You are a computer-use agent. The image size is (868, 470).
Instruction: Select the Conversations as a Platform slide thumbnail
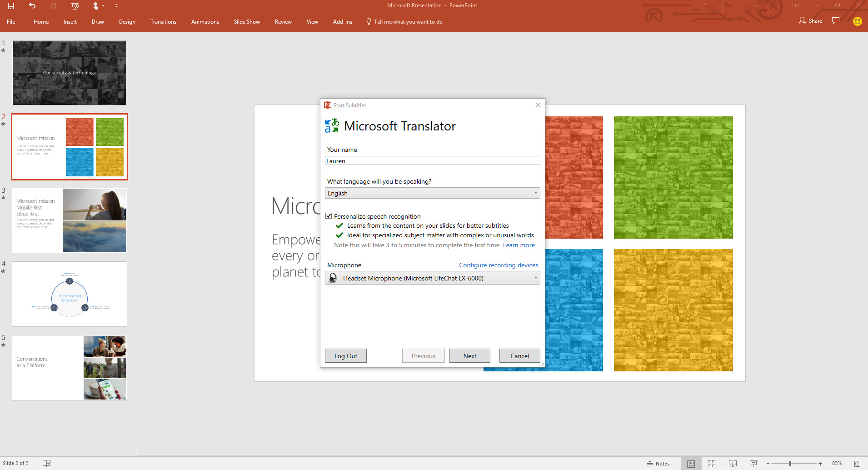click(x=69, y=367)
